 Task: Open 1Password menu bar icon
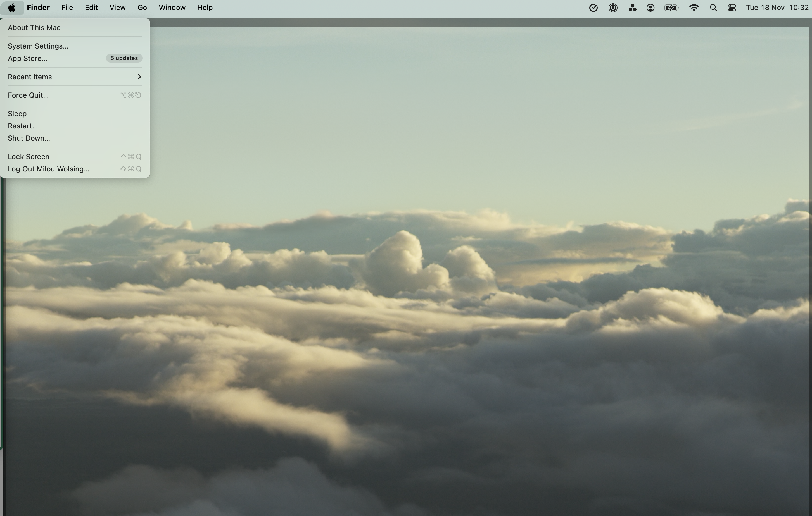(613, 8)
